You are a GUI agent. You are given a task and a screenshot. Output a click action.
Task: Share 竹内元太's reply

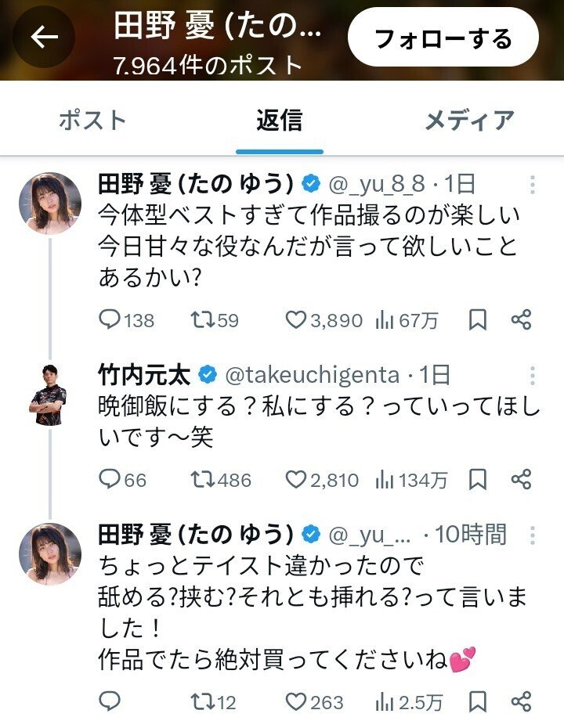[x=521, y=479]
